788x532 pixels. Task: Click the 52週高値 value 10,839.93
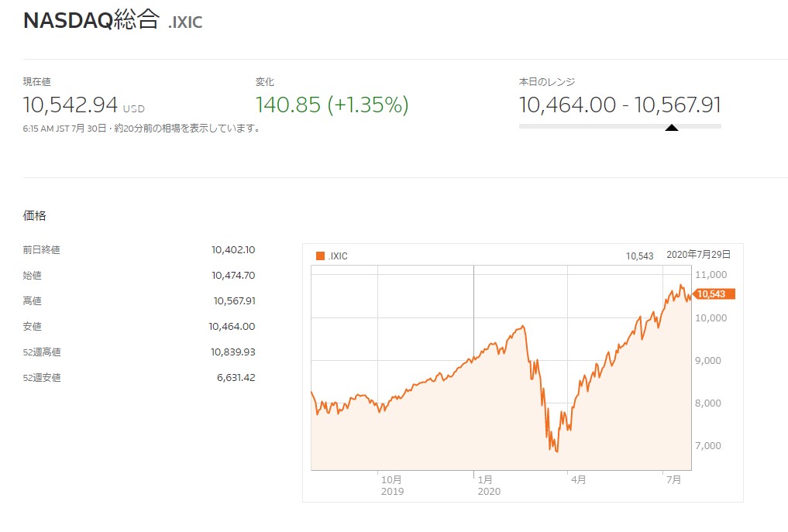coord(233,352)
